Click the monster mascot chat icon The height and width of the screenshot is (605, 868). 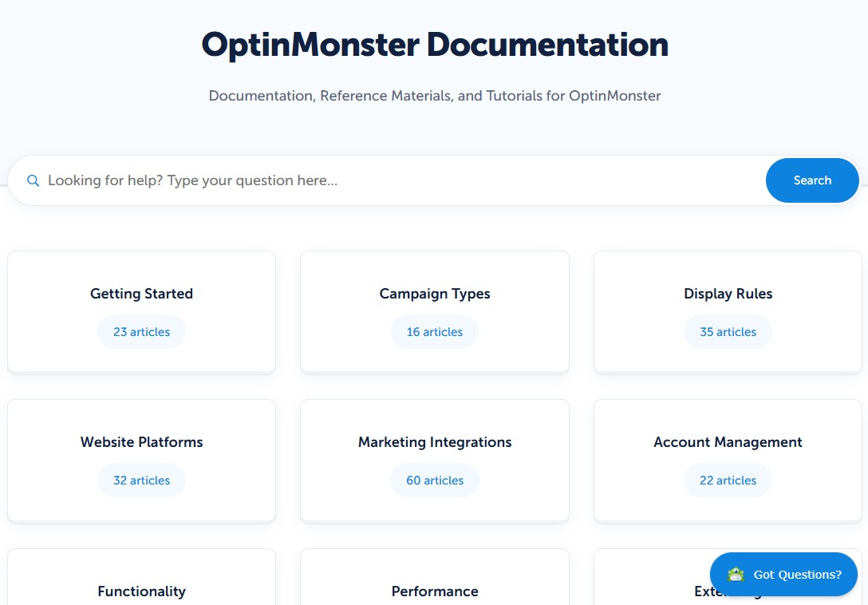pyautogui.click(x=736, y=575)
